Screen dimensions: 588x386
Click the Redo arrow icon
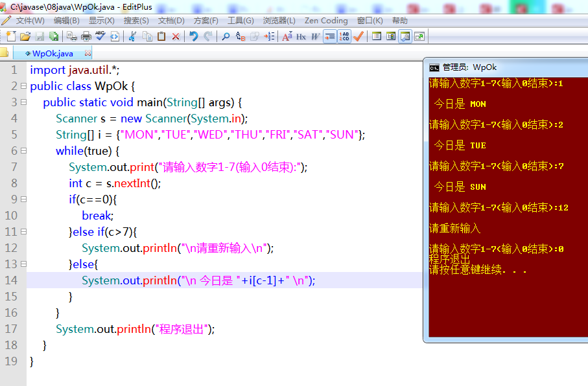click(x=208, y=36)
